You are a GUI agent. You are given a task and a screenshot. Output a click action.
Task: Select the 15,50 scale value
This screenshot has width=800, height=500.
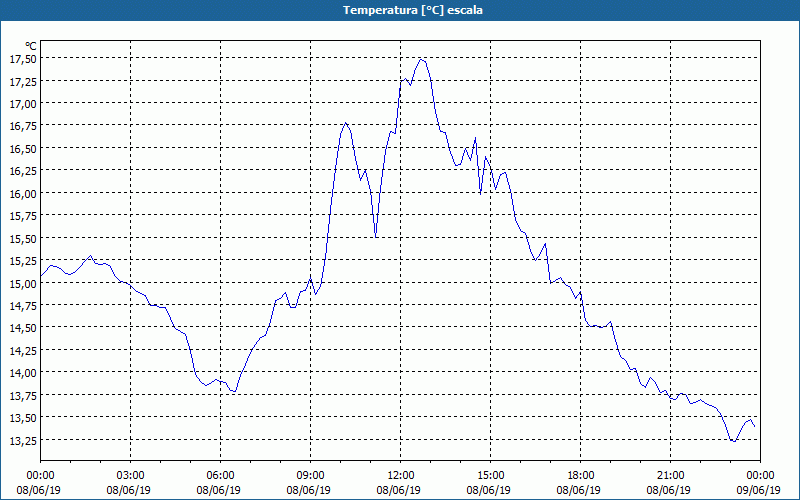23,238
